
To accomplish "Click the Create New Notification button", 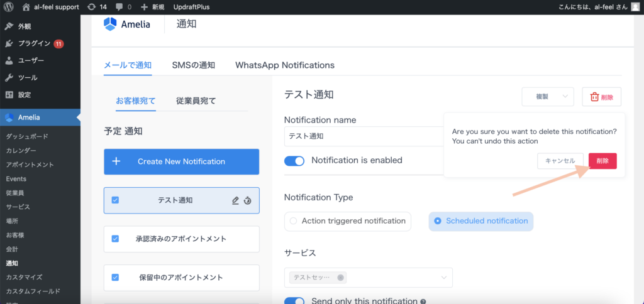I will click(181, 161).
